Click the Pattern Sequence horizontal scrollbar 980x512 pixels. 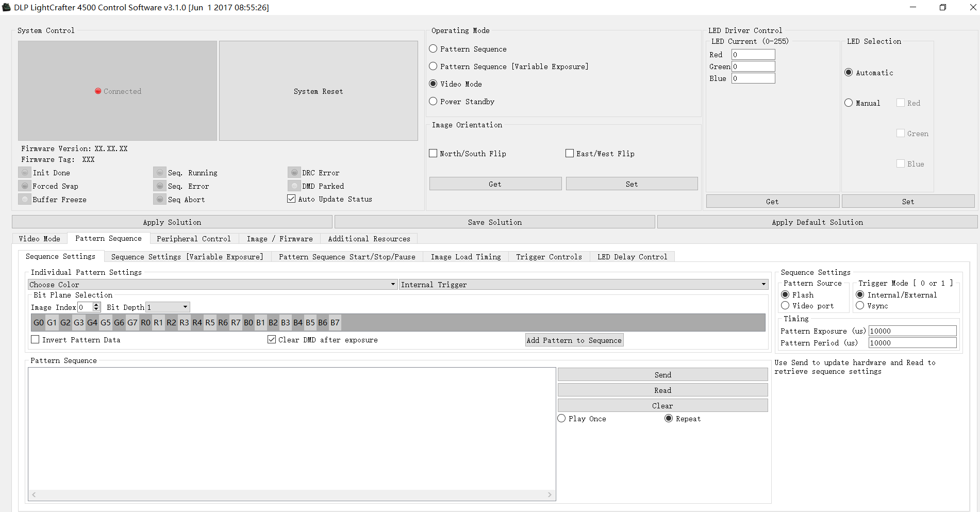pos(292,495)
